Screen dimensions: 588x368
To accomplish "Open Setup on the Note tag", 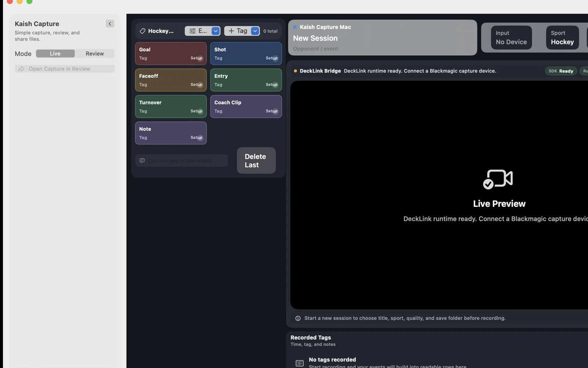I will (197, 138).
